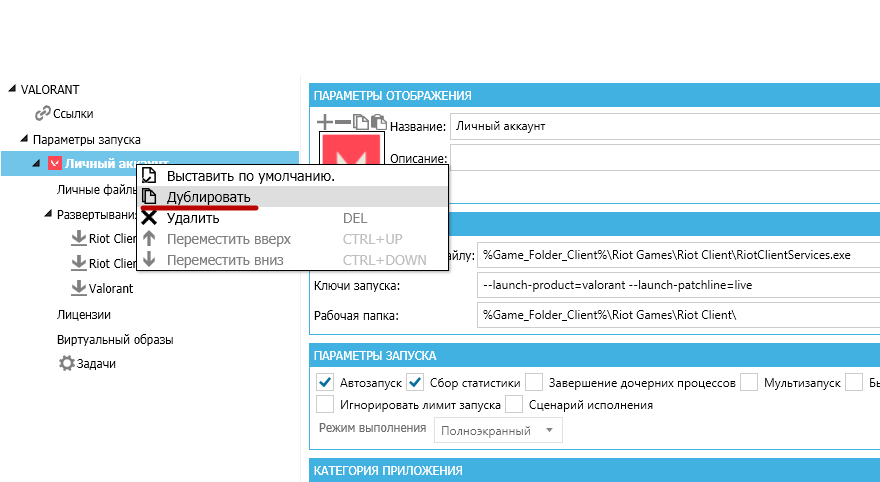880x482 pixels.
Task: Select Виртуальный образы in the tree
Action: point(115,339)
